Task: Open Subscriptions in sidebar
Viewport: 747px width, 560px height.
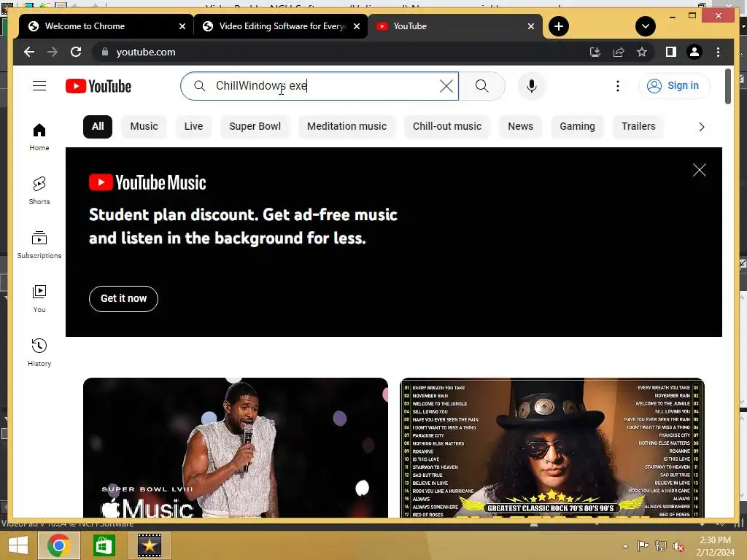Action: pyautogui.click(x=39, y=245)
